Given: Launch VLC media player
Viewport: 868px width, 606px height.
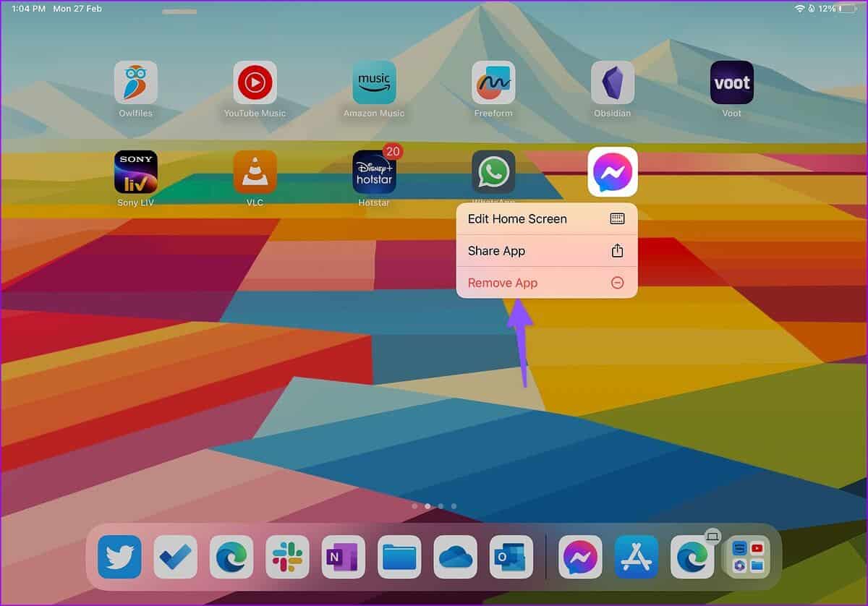Looking at the screenshot, I should (x=255, y=172).
